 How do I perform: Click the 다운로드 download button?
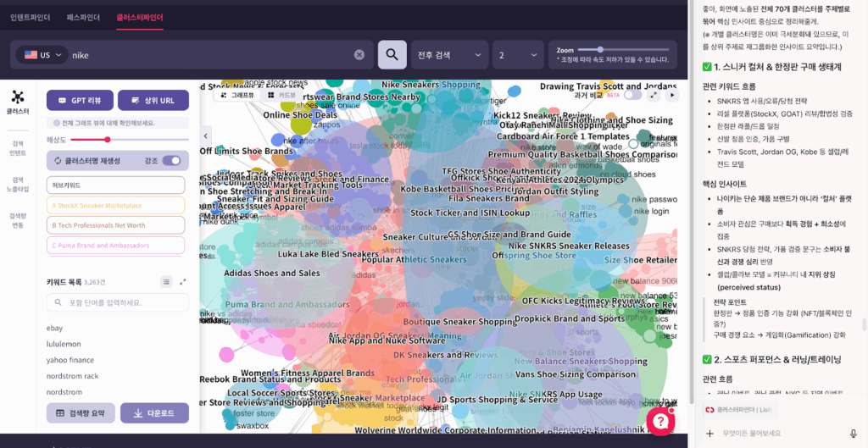pyautogui.click(x=154, y=413)
